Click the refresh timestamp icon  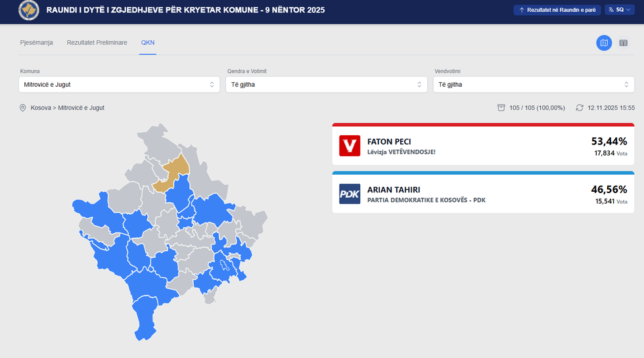pos(579,108)
